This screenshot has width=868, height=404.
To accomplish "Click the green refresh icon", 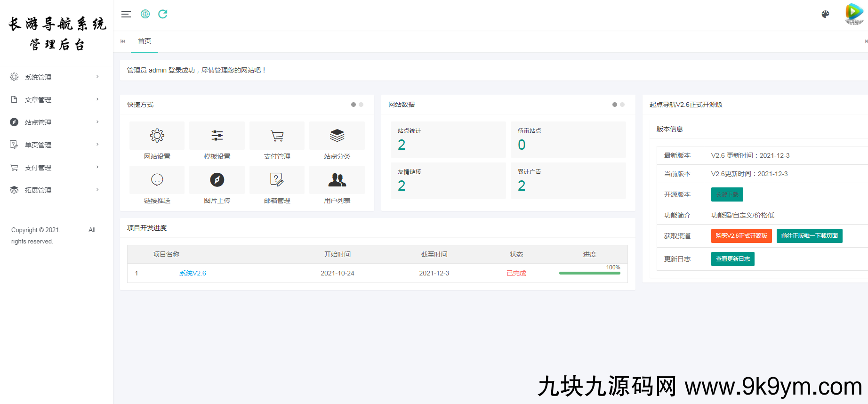I will (163, 14).
